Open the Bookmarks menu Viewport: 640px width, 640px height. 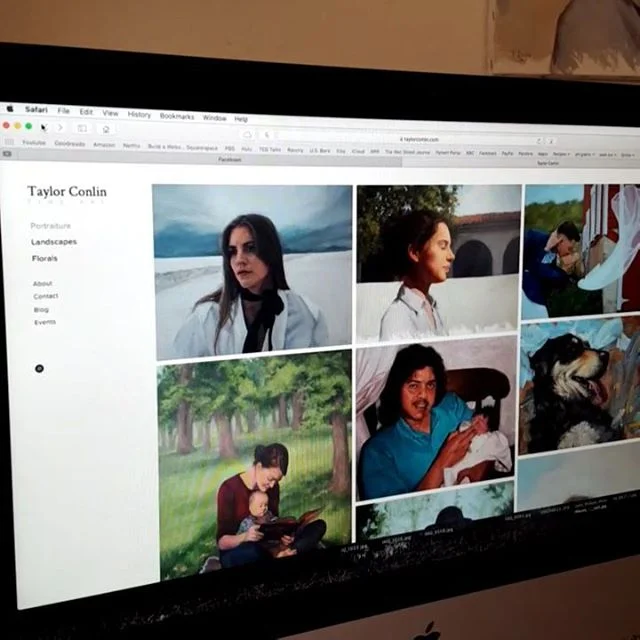(x=177, y=116)
